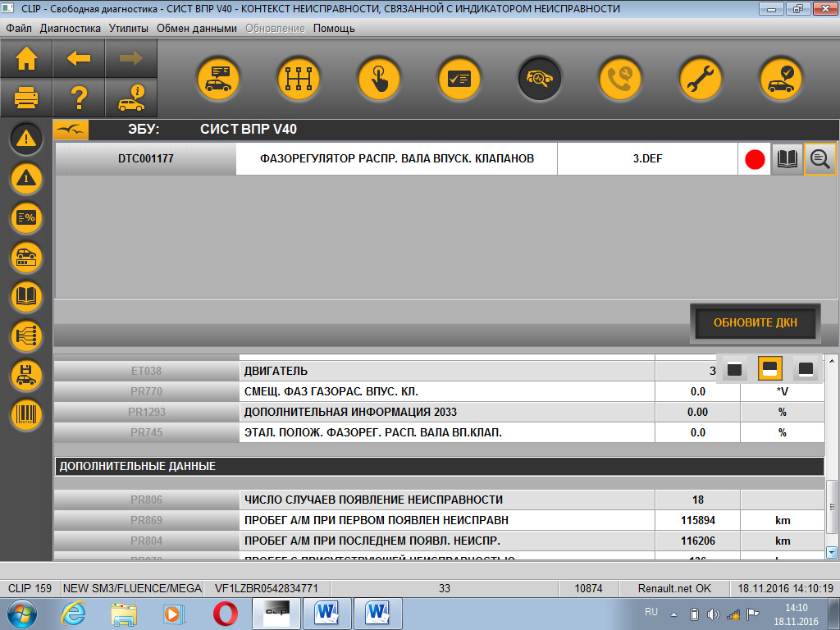Open the Обмен данными menu
Image resolution: width=840 pixels, height=630 pixels.
(x=197, y=29)
